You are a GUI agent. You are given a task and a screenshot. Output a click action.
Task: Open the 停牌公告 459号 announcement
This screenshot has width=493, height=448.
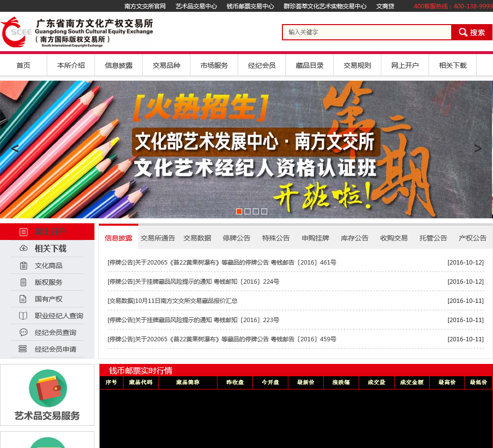click(x=222, y=339)
